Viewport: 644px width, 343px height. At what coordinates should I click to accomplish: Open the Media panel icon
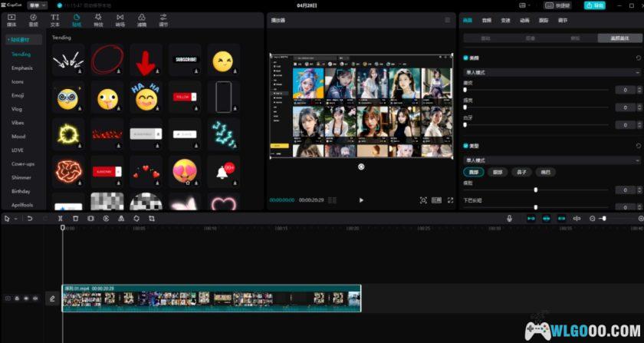[11, 20]
